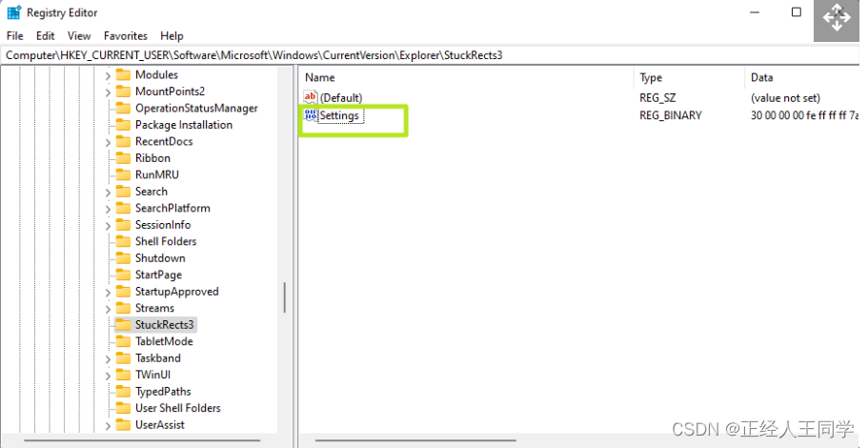
Task: Expand the StartupApproved key
Action: [108, 293]
